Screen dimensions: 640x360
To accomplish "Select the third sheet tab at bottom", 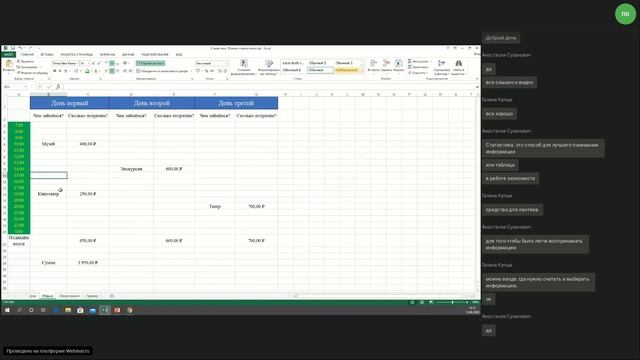I will click(69, 296).
